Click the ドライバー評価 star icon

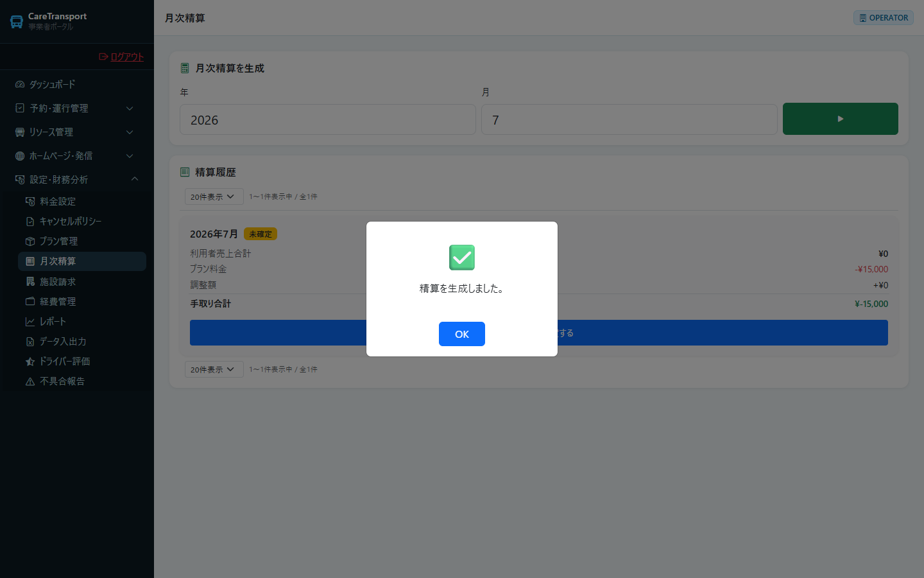pos(30,361)
